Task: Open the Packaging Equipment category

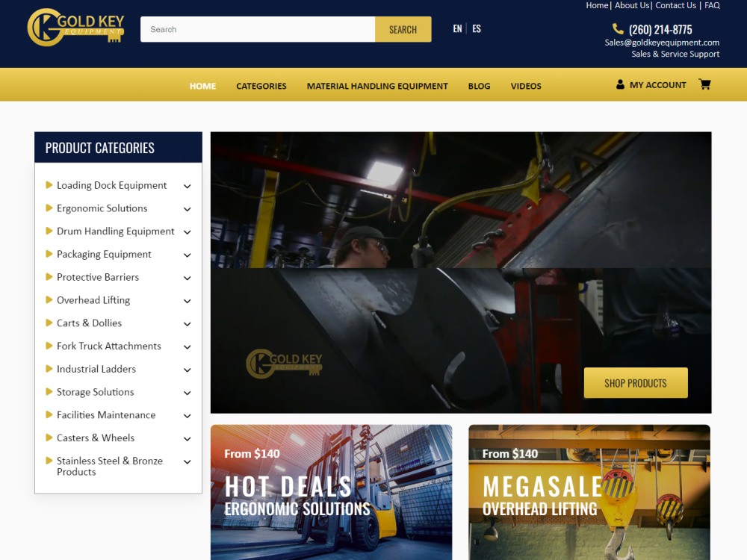Action: pyautogui.click(x=104, y=254)
